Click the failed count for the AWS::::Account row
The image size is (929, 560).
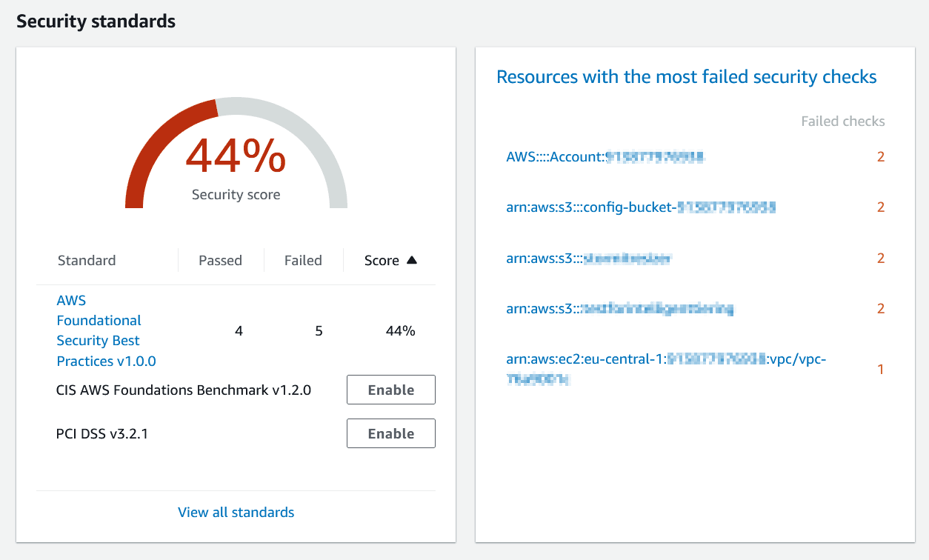click(x=881, y=157)
